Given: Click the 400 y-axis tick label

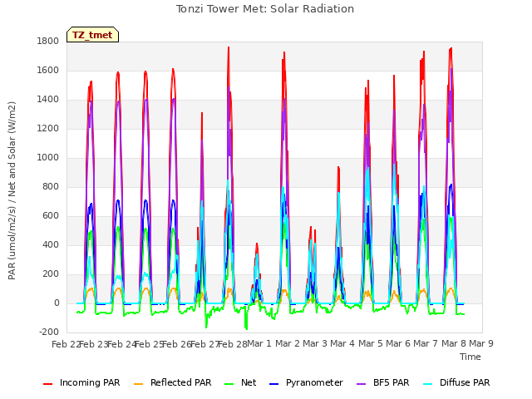Looking at the screenshot, I should coord(51,245).
